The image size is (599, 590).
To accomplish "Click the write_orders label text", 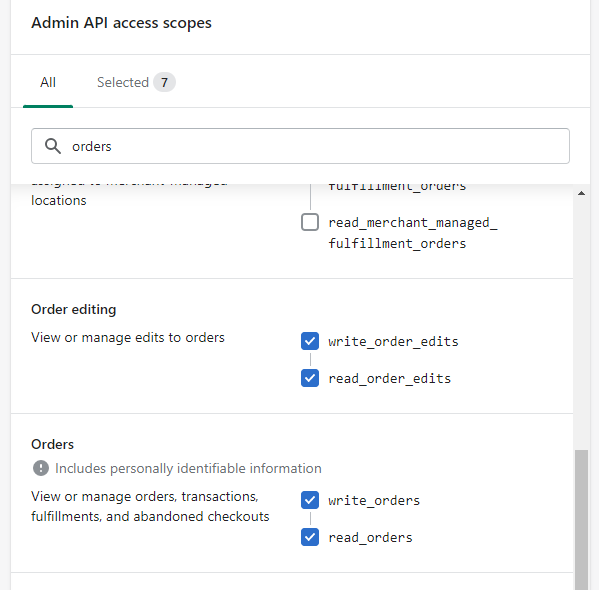I will [374, 500].
